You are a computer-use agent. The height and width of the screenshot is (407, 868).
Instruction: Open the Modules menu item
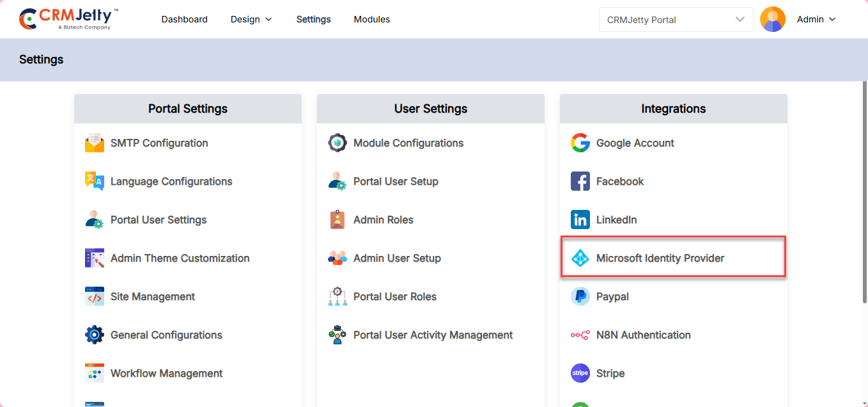[372, 19]
